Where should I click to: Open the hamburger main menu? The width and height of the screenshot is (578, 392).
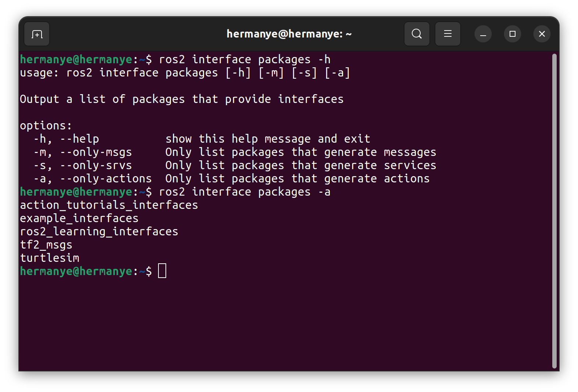click(x=447, y=34)
